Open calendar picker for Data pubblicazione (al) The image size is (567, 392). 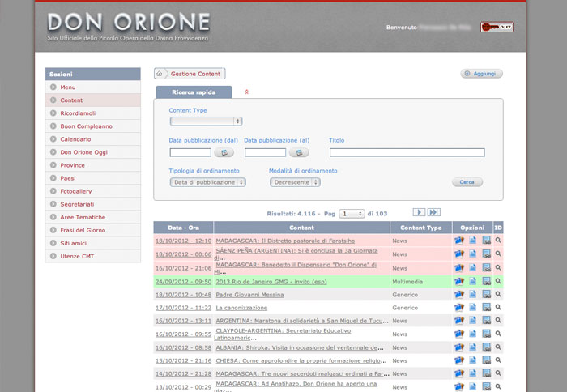299,152
